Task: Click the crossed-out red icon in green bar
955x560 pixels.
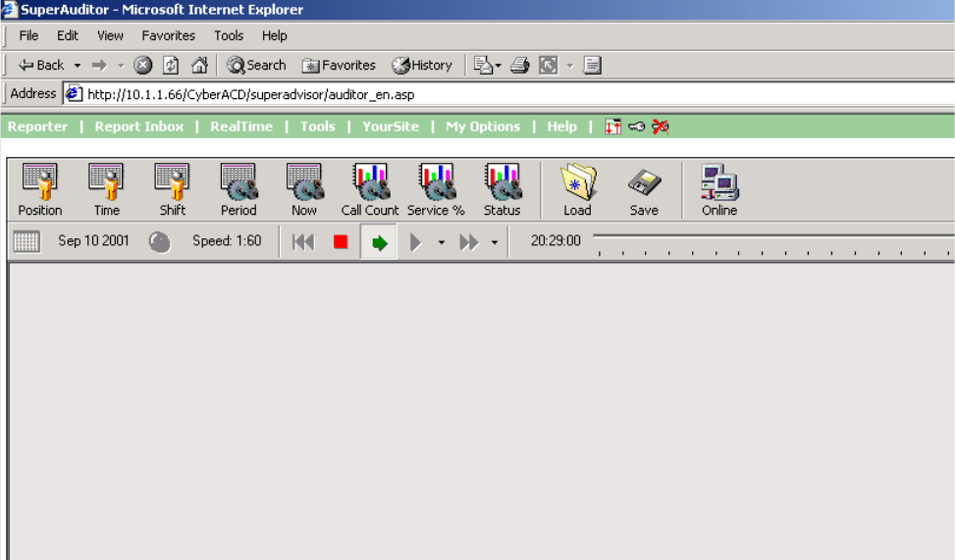Action: click(661, 127)
